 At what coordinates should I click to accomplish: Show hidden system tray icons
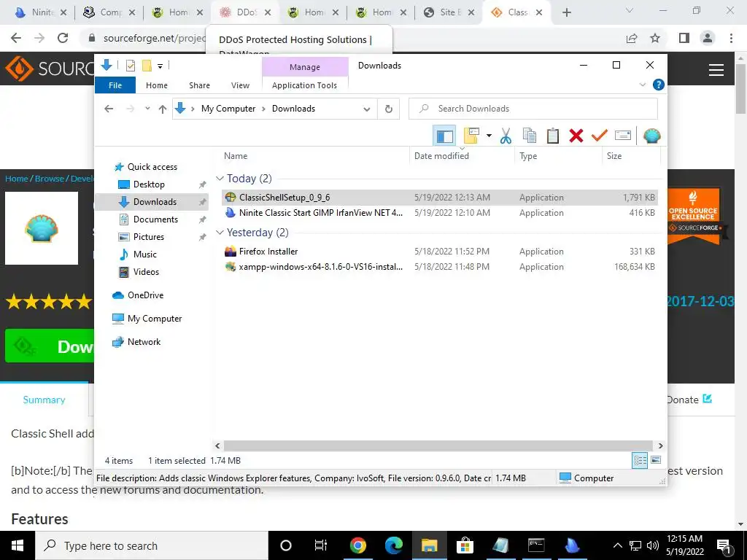617,545
